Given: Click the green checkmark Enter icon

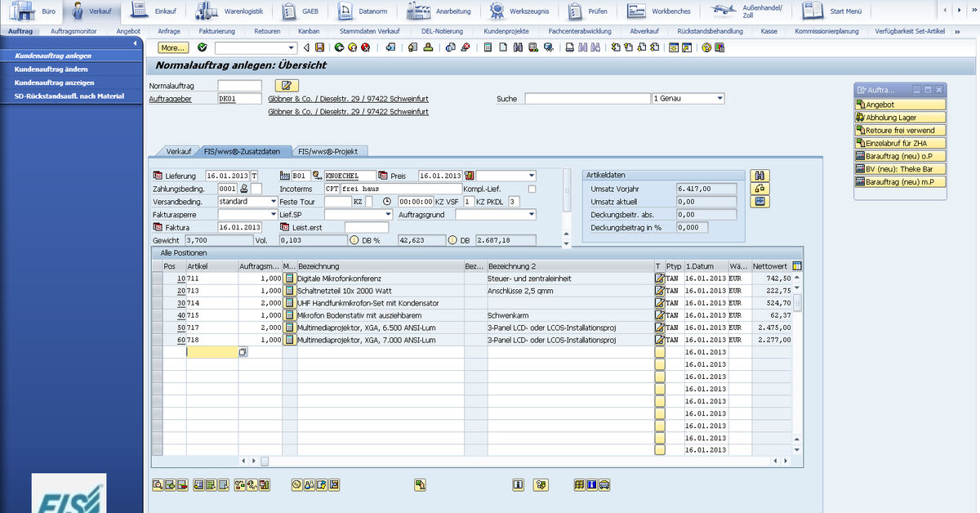Looking at the screenshot, I should coord(202,47).
